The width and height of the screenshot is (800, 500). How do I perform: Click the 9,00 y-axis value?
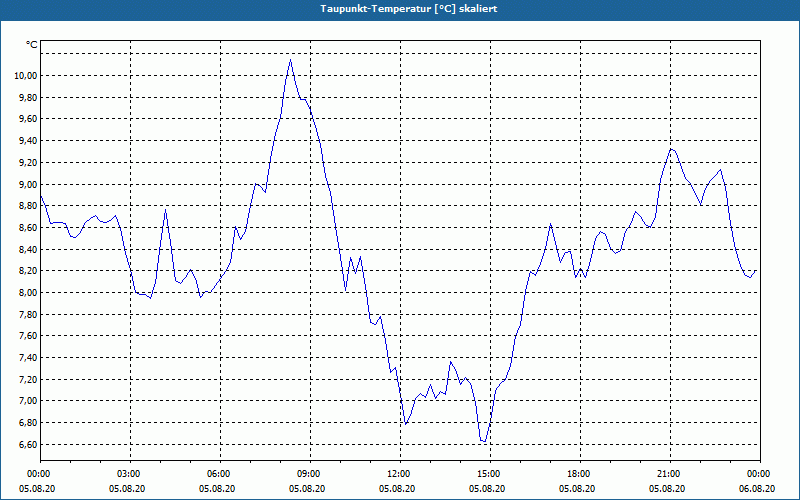coord(28,184)
